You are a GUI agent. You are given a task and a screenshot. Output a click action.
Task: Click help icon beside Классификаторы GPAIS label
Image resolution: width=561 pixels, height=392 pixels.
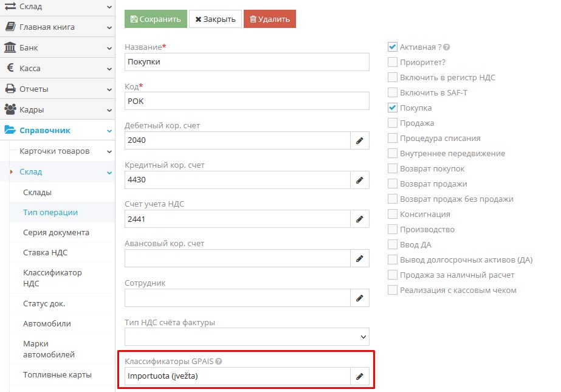[x=219, y=361]
